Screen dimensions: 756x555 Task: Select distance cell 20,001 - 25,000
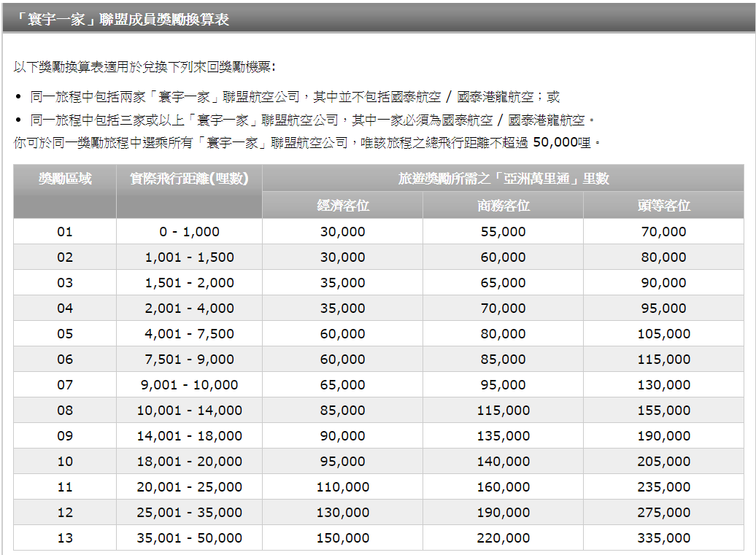pyautogui.click(x=190, y=487)
